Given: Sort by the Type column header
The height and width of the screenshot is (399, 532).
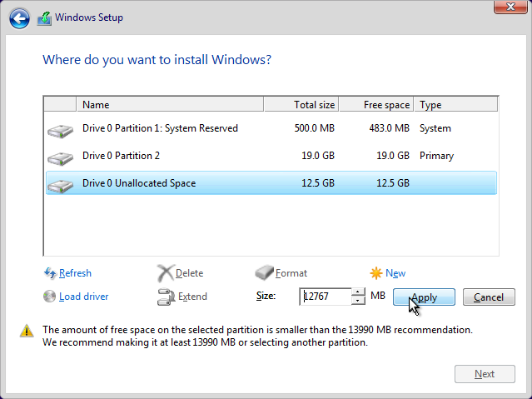Looking at the screenshot, I should (456, 105).
